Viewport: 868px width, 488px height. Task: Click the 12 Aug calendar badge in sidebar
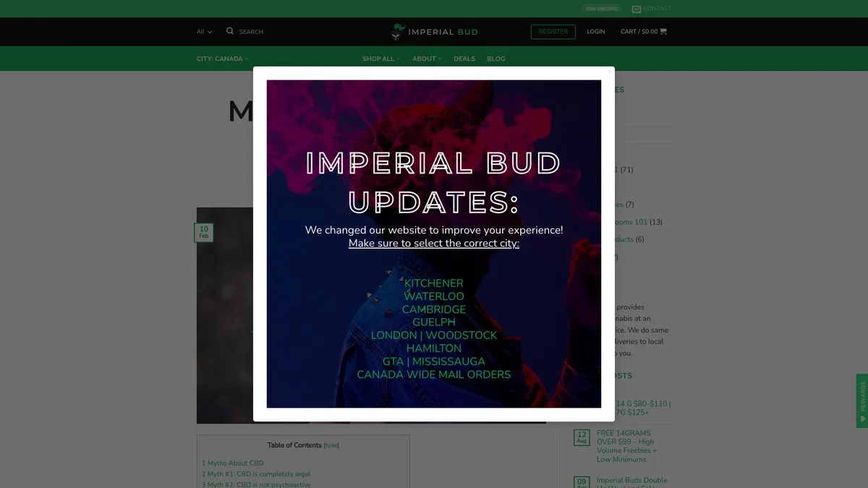click(582, 437)
